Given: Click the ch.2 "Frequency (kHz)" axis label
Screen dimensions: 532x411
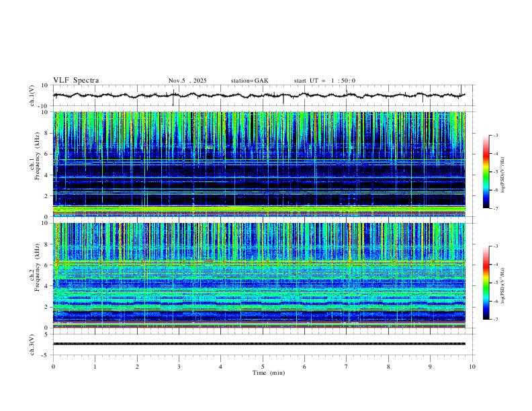Looking at the screenshot, I should coord(37,267).
